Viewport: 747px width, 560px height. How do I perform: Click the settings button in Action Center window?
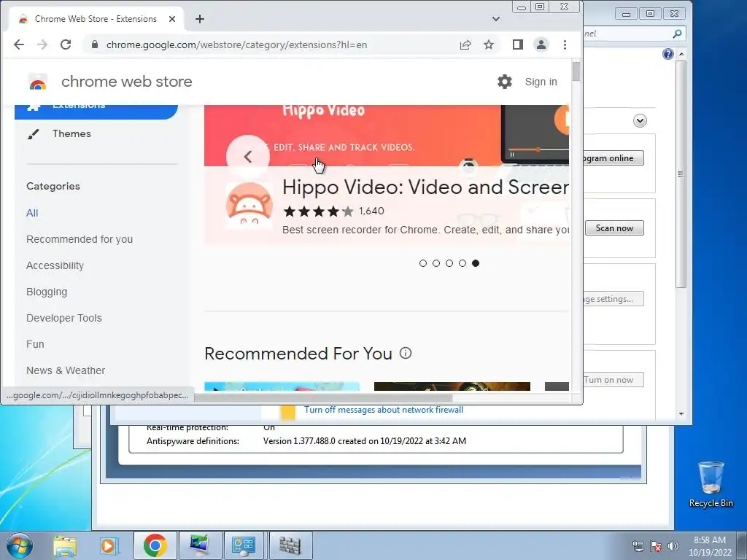(x=614, y=299)
